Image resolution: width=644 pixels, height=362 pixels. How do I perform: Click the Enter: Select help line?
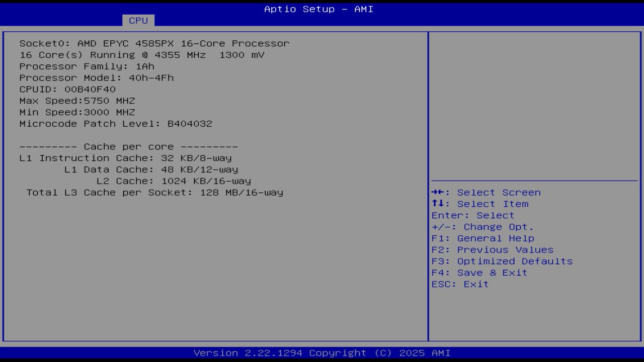pyautogui.click(x=472, y=215)
